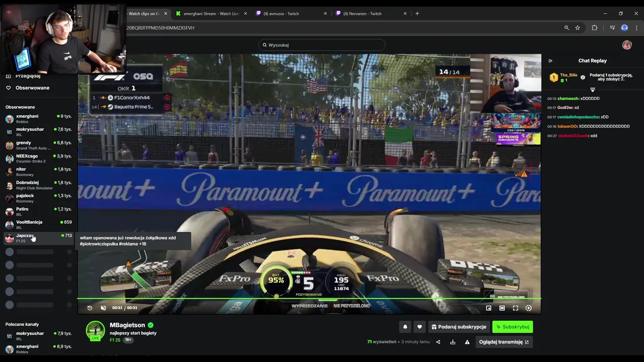Open Obserwowane in the sidebar
The width and height of the screenshot is (644, 362).
click(x=32, y=88)
